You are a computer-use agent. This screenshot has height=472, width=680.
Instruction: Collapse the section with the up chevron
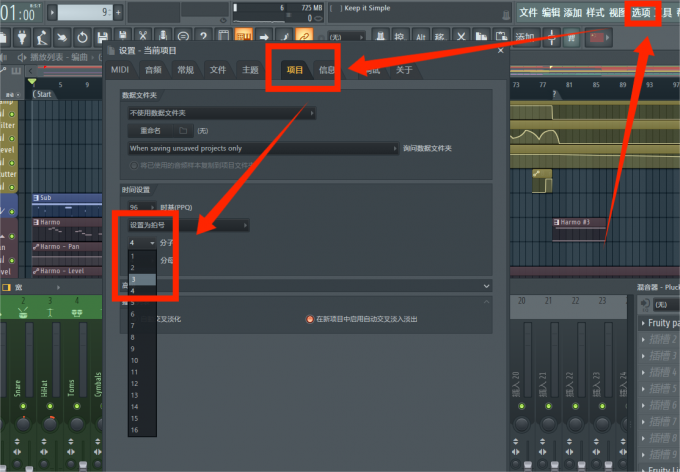click(486, 302)
